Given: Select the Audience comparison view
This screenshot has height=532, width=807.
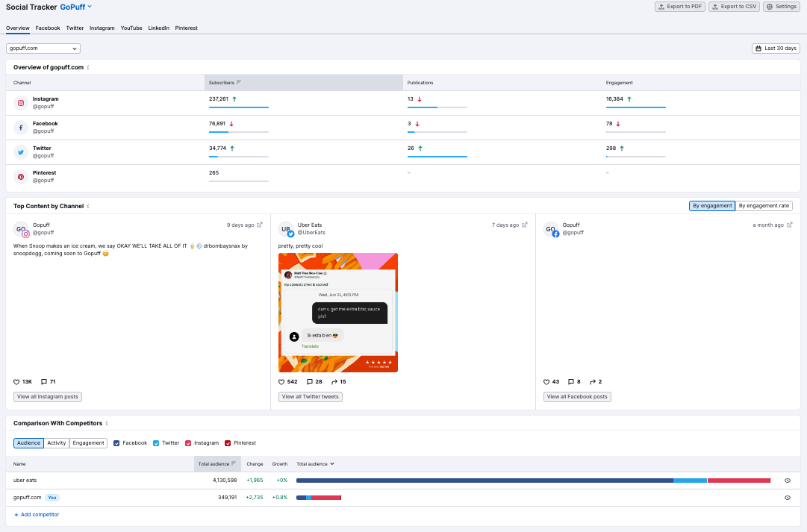Looking at the screenshot, I should click(x=28, y=443).
